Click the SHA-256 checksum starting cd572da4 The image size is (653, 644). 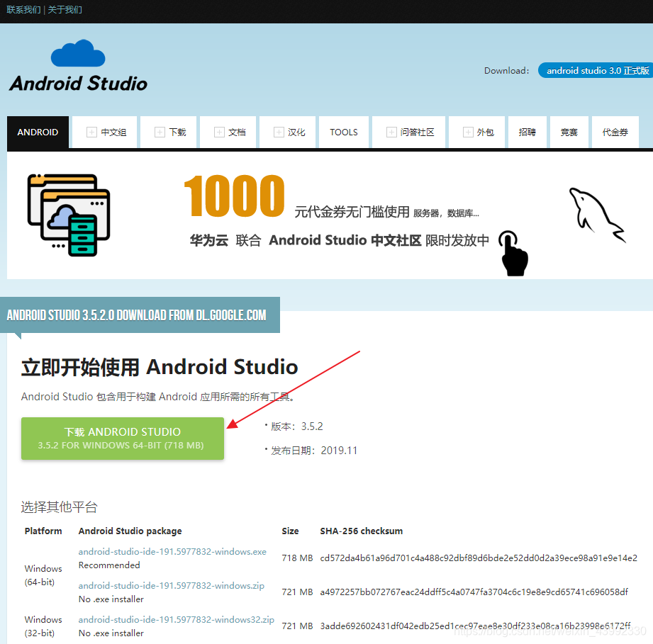(x=479, y=558)
